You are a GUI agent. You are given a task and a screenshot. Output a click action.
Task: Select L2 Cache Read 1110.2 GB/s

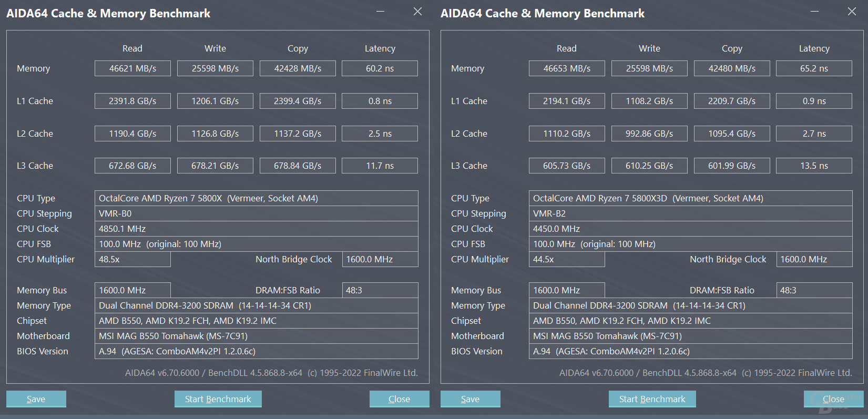(x=567, y=134)
